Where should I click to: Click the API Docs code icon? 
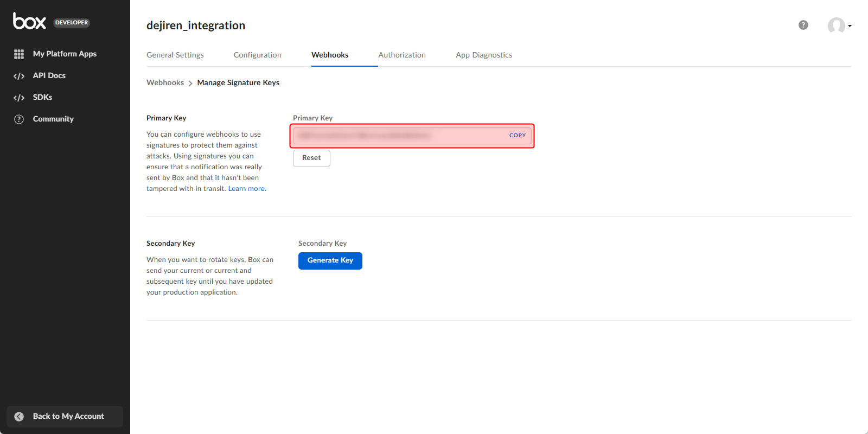(19, 76)
